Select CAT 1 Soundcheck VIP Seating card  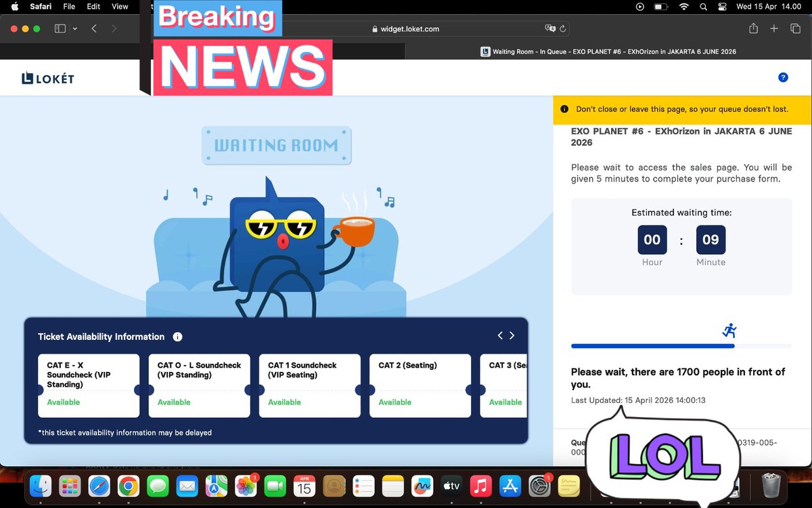coord(310,385)
